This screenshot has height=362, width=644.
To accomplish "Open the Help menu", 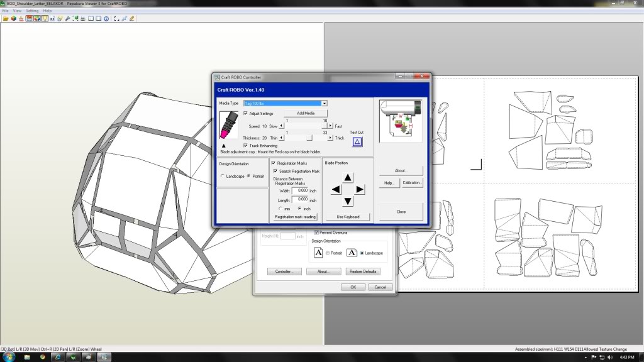I will coord(47,11).
